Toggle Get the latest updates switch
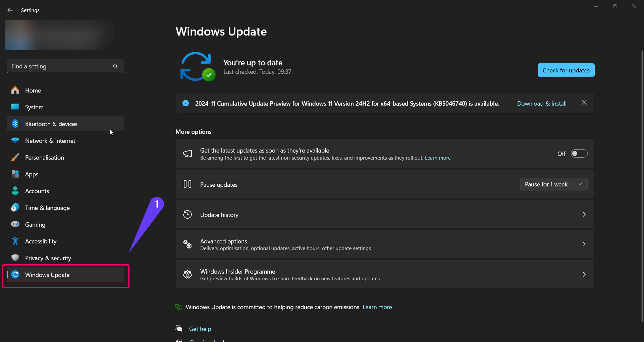The image size is (644, 342). point(579,154)
